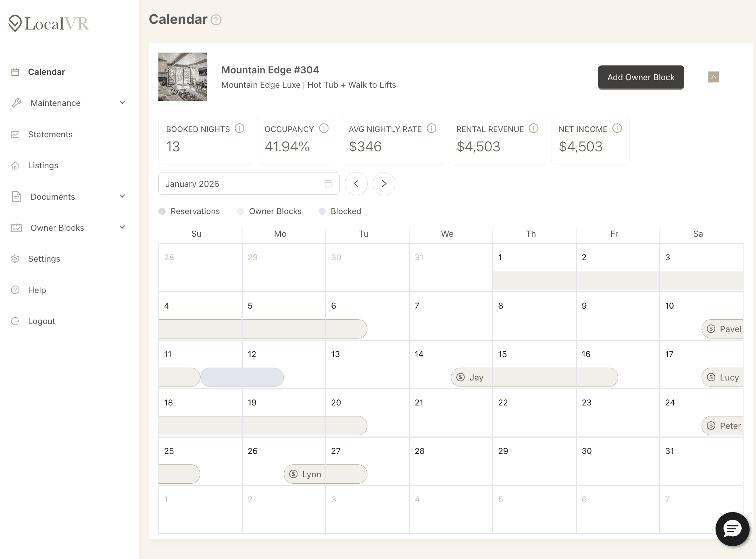Viewport: 756px width, 559px height.
Task: Click the Net Income info icon
Action: coord(617,129)
